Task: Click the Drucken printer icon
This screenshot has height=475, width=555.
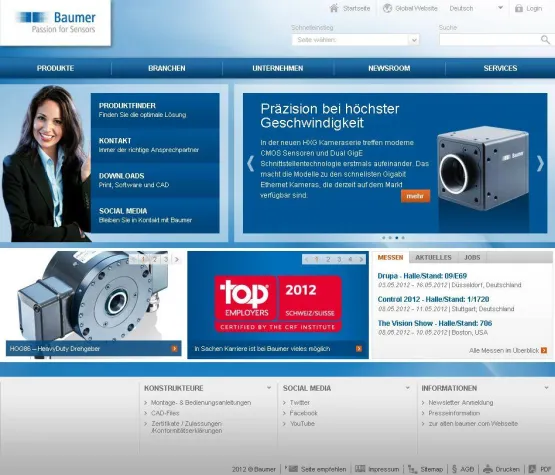Action: point(488,469)
